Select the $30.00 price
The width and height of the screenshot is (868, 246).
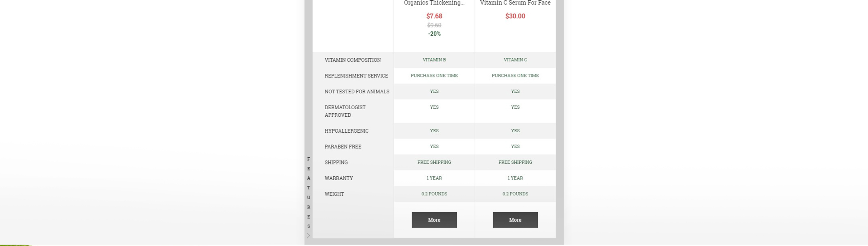(x=515, y=16)
